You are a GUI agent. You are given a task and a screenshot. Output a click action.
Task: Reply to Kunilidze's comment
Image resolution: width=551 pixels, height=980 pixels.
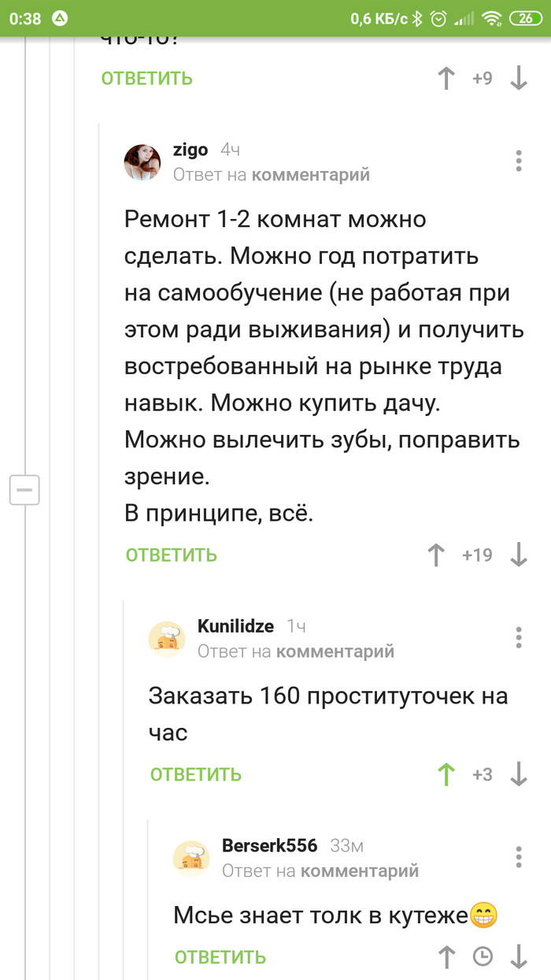pyautogui.click(x=195, y=774)
